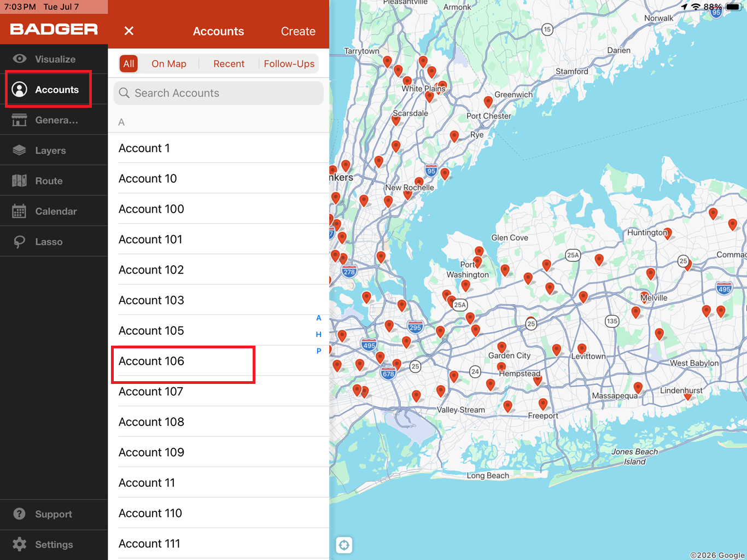
Task: Select Visualize menu label
Action: (55, 59)
